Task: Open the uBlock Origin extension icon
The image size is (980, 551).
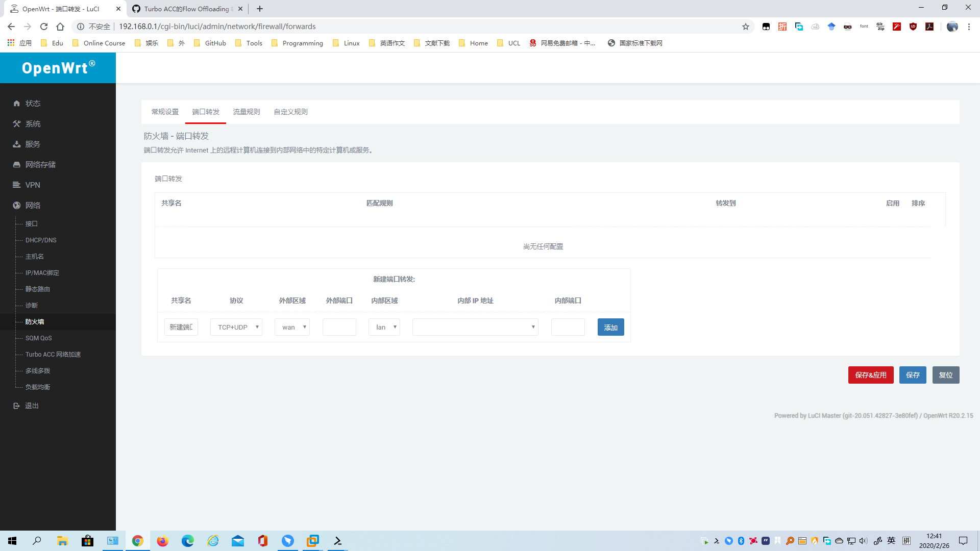Action: pos(913,27)
